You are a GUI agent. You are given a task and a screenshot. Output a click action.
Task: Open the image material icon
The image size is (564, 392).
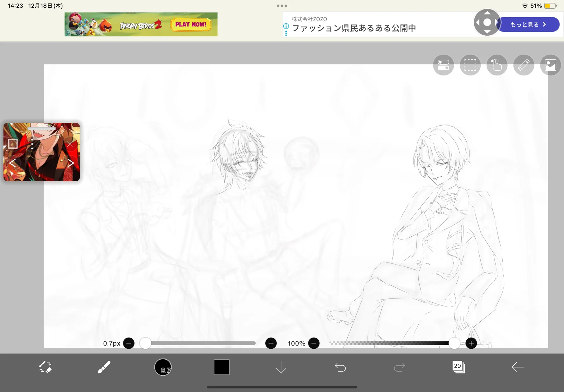[550, 65]
